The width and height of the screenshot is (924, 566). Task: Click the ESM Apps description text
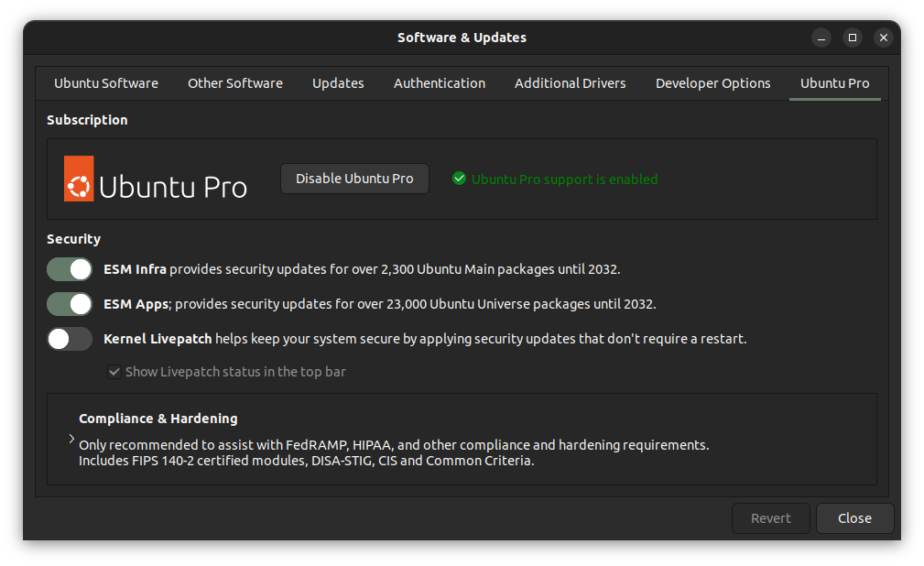(x=379, y=304)
